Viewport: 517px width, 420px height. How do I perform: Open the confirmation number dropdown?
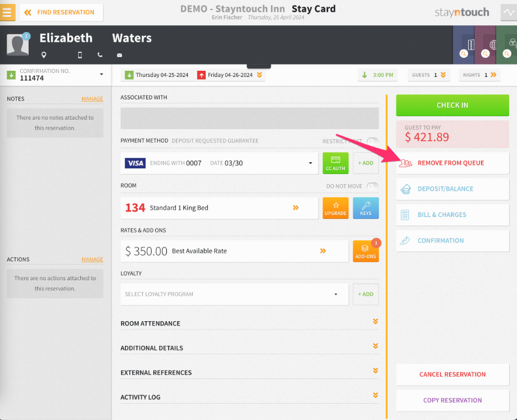coord(102,75)
